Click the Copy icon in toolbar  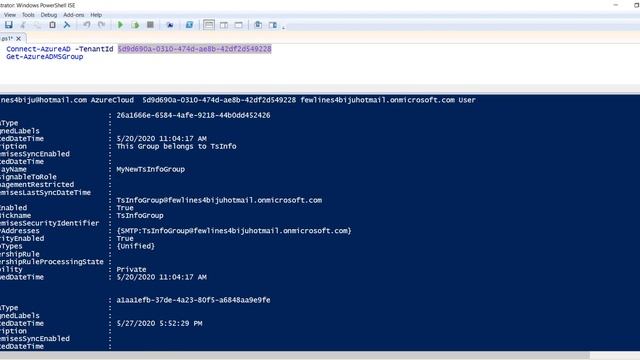coord(38,25)
